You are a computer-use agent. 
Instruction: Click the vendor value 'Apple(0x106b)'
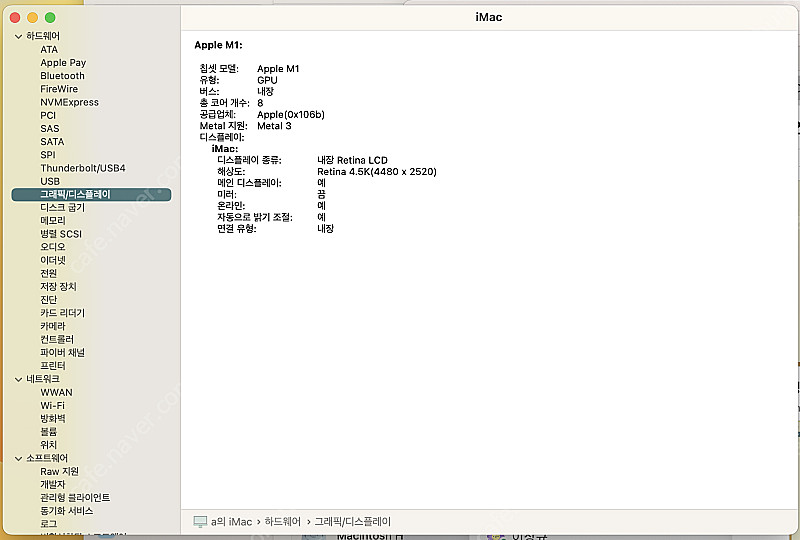[290, 114]
